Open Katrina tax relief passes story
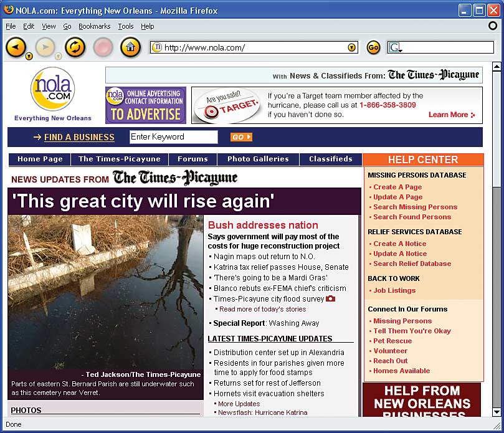504x433 pixels. [281, 267]
